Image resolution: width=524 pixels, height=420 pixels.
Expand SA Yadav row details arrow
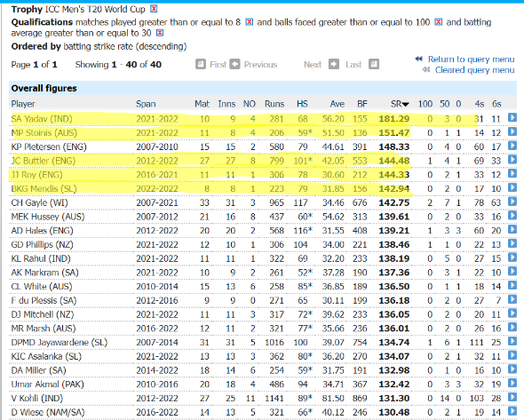click(x=512, y=117)
